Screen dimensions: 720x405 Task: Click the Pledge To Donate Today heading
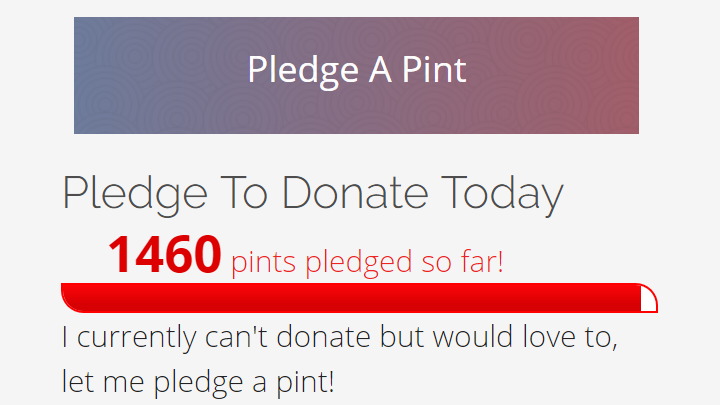[312, 193]
